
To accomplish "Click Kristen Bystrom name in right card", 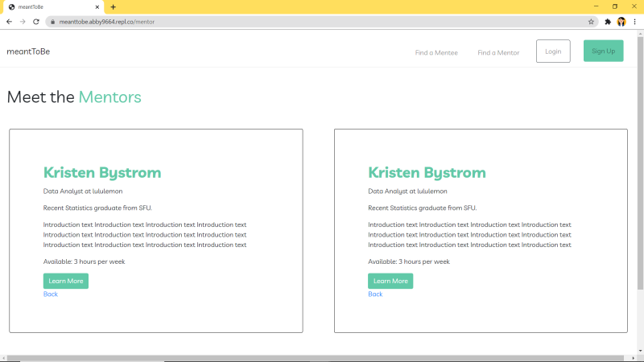I will [x=427, y=173].
